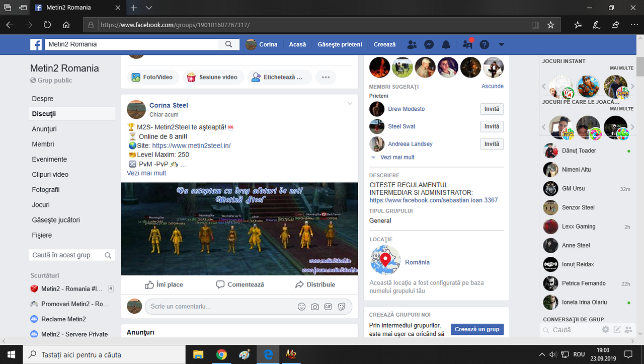Invite Steel Swat to group

point(492,127)
